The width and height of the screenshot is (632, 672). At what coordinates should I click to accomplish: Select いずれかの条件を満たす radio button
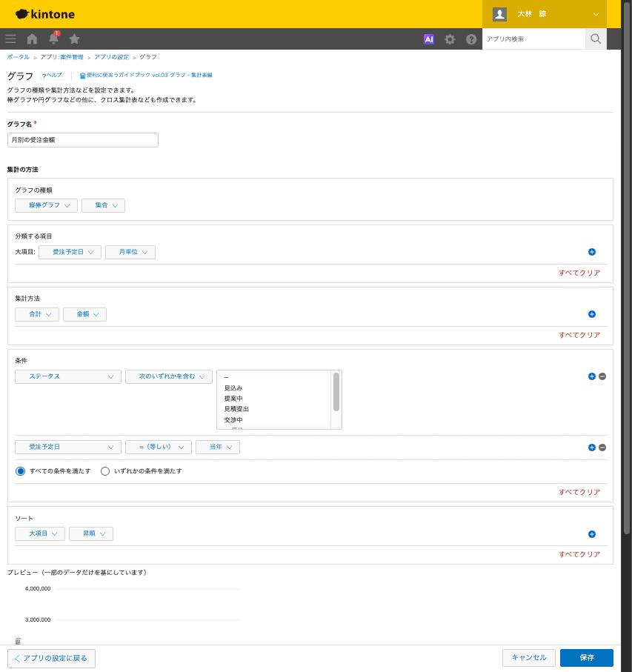coord(105,471)
